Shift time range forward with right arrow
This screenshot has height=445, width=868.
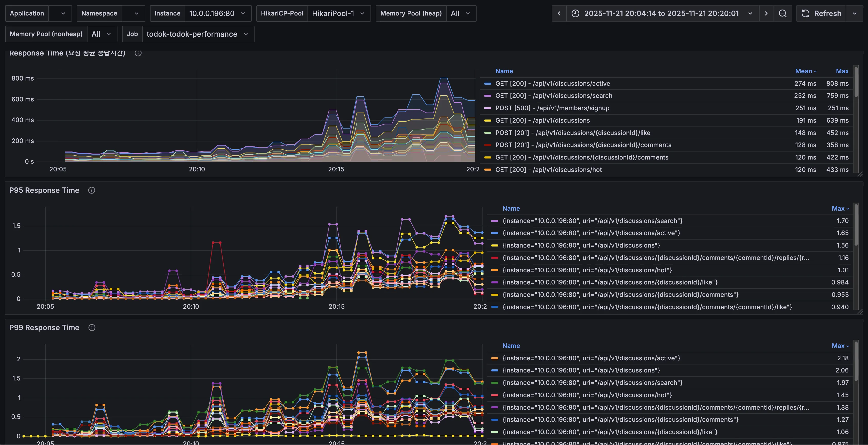766,13
